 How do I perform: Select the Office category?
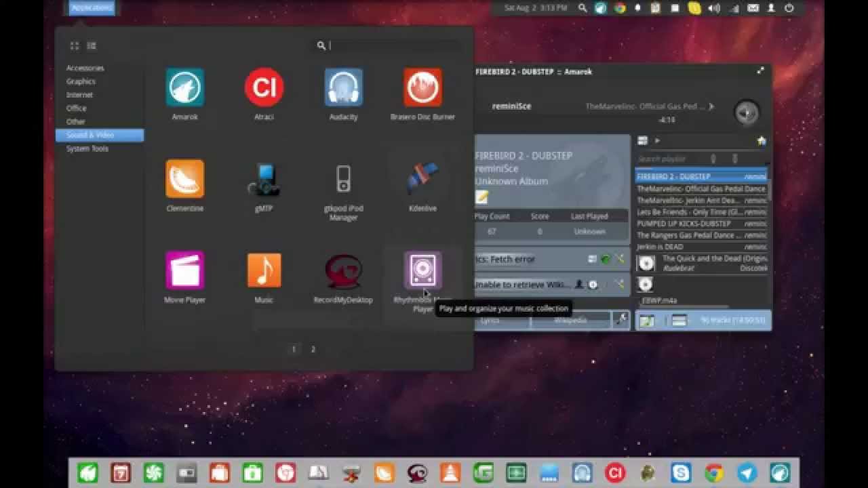(x=100, y=108)
